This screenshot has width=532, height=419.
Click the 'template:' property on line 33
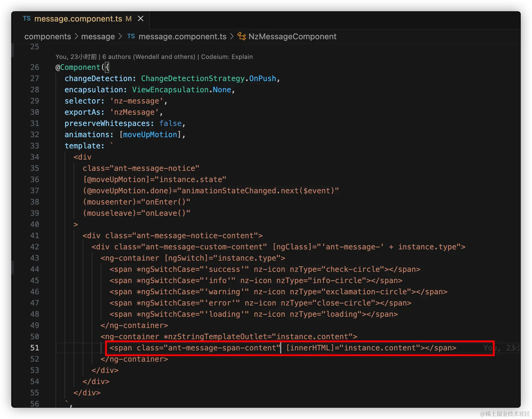[85, 146]
